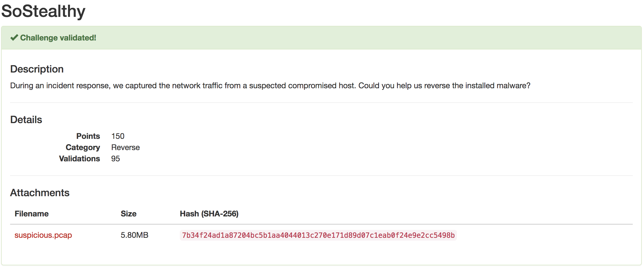
Task: Click the Hash (SHA-256) column header
Action: 209,214
